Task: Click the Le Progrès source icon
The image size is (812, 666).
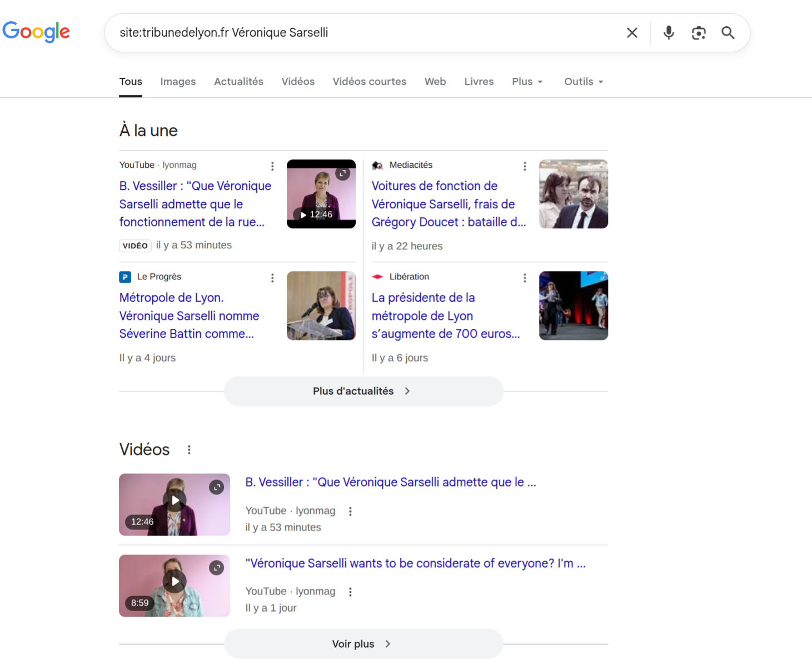Action: click(125, 277)
